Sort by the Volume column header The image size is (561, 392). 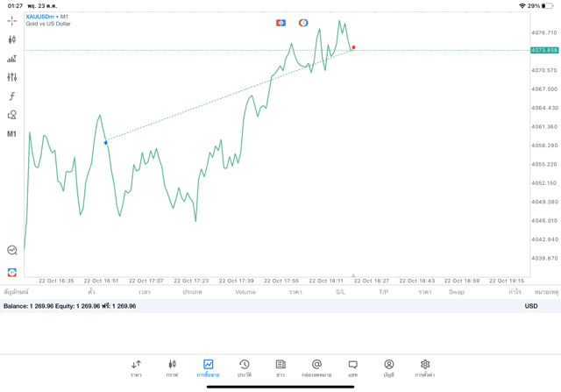pos(245,292)
